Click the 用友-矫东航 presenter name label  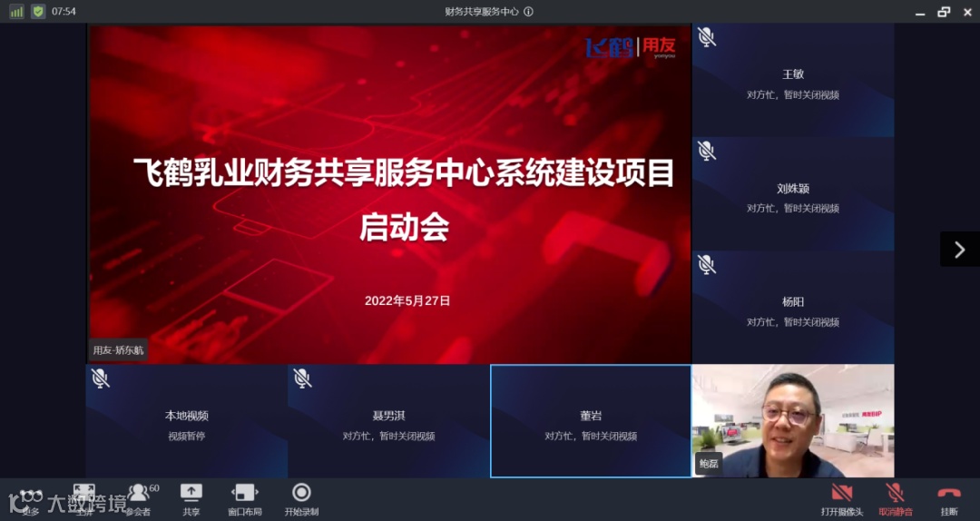(x=118, y=350)
